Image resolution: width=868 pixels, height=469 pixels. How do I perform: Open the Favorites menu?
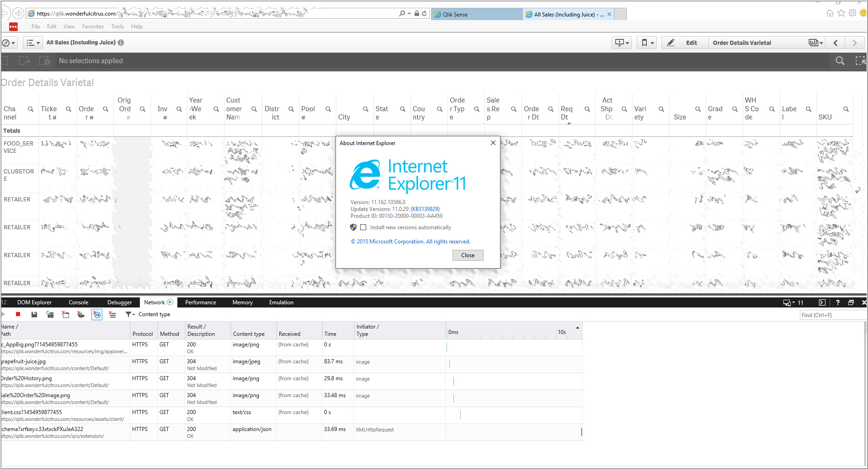tap(93, 27)
